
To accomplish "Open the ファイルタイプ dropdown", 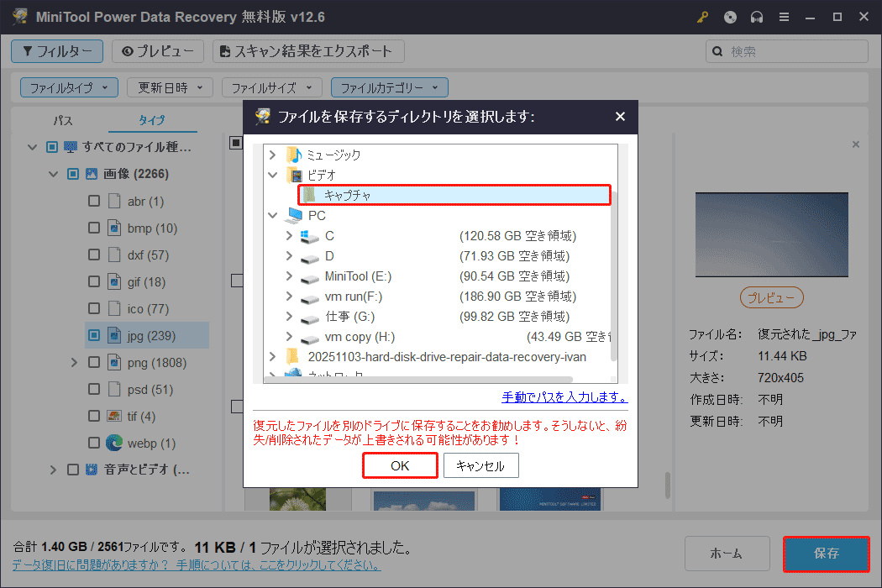I will coord(68,87).
